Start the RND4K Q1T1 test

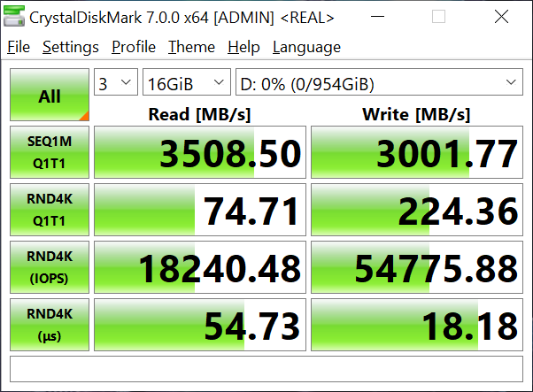[50, 210]
